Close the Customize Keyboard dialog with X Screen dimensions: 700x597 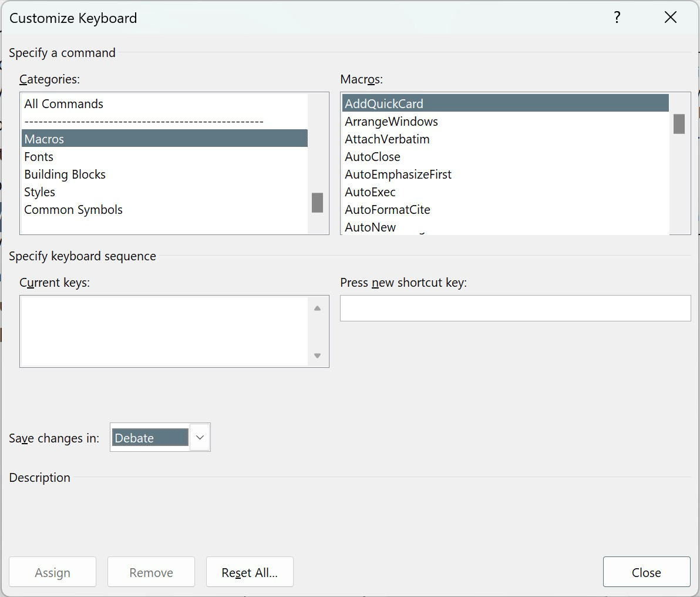[670, 18]
